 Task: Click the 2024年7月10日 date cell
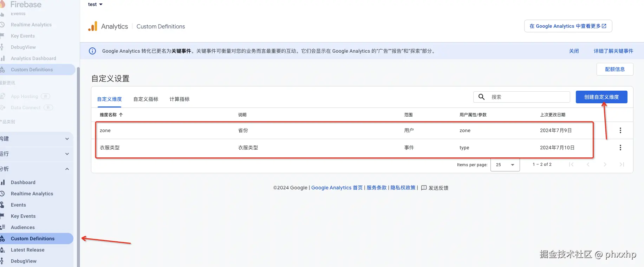[x=557, y=148]
